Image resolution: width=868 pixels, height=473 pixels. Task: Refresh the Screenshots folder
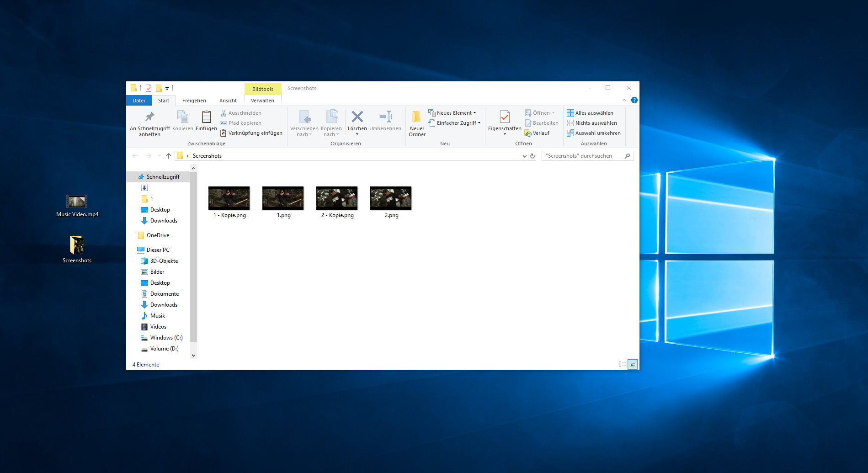533,156
